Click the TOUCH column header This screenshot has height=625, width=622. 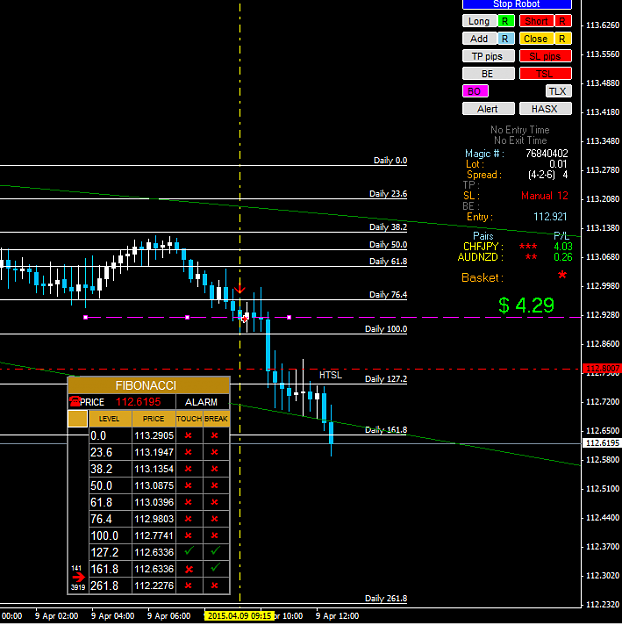coord(189,419)
